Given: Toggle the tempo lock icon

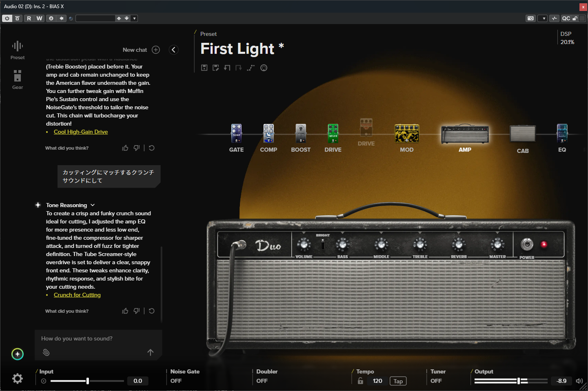Looking at the screenshot, I should pos(360,381).
